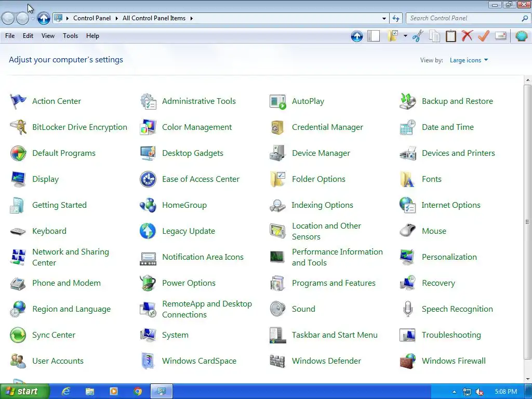Open the View by Large icons dropdown
Screen dimensions: 532x399
tap(469, 60)
